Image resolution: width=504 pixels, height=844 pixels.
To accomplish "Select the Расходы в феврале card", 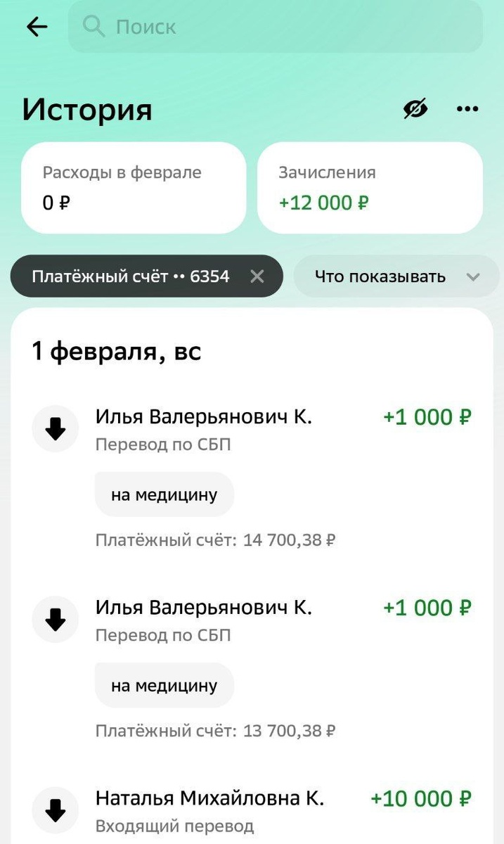I will pyautogui.click(x=134, y=187).
